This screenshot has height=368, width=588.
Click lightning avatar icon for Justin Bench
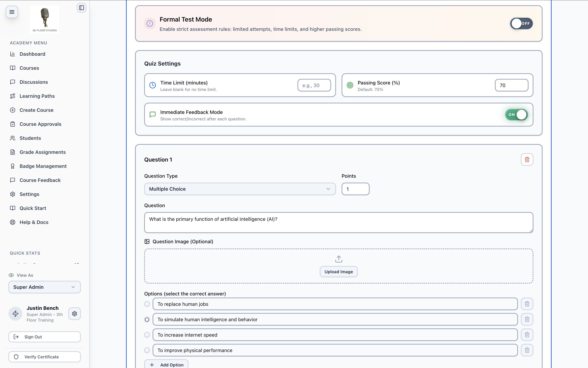click(16, 314)
